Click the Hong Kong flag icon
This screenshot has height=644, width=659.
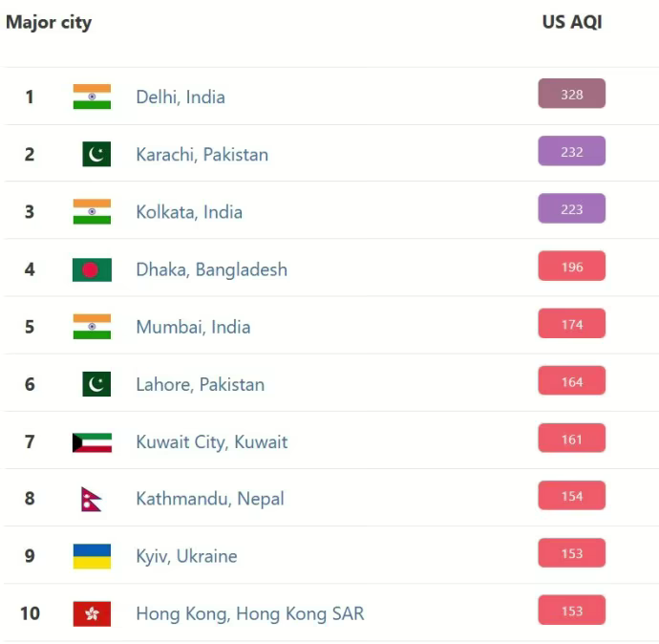coord(92,613)
